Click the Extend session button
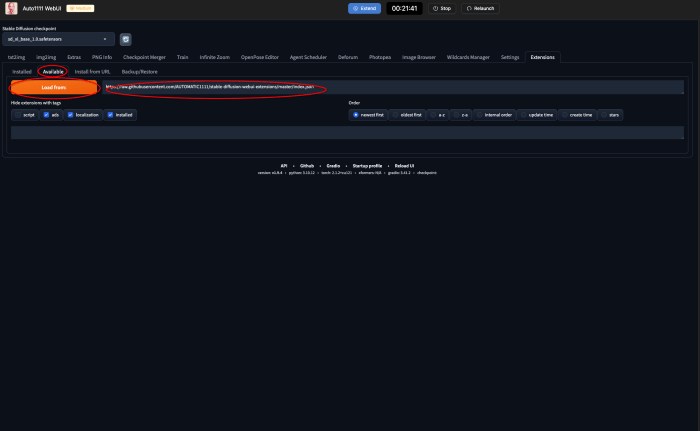 [364, 8]
